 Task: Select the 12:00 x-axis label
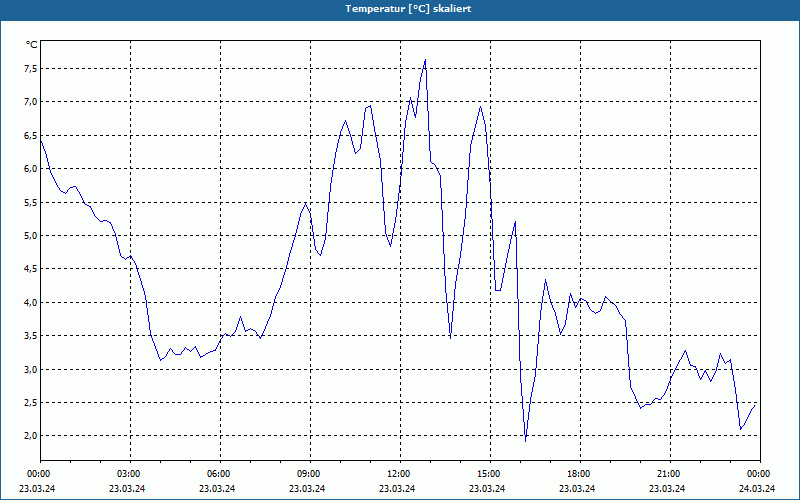[397, 474]
